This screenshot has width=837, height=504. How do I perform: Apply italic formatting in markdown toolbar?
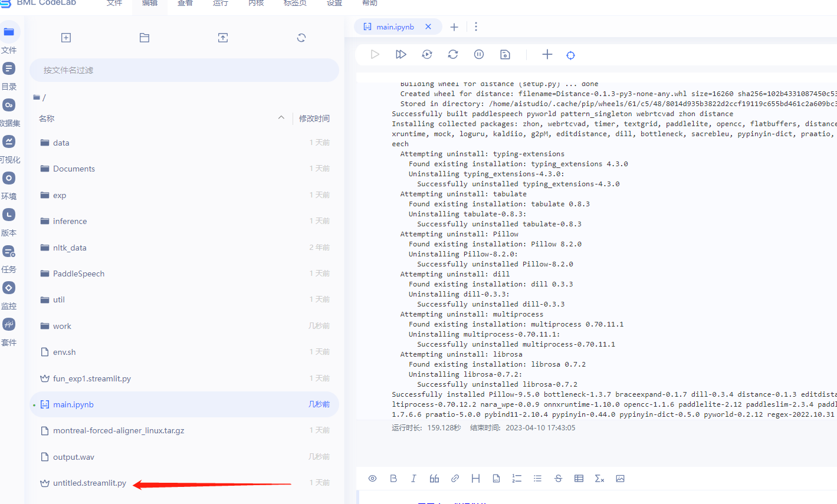click(x=413, y=478)
